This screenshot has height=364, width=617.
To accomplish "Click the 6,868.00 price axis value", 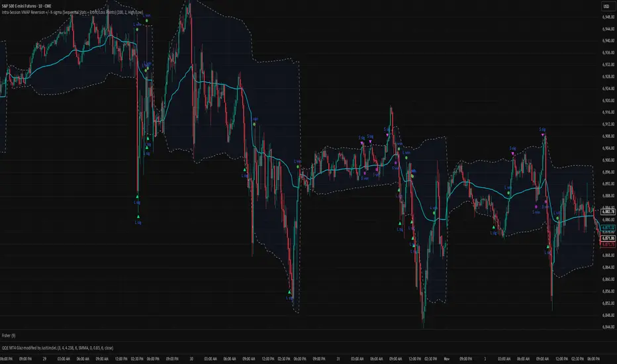I will click(x=608, y=255).
